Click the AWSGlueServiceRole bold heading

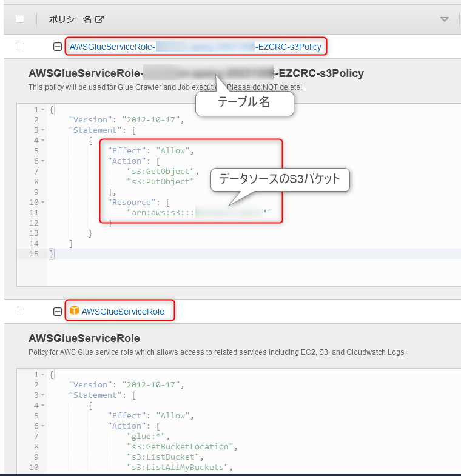[84, 338]
